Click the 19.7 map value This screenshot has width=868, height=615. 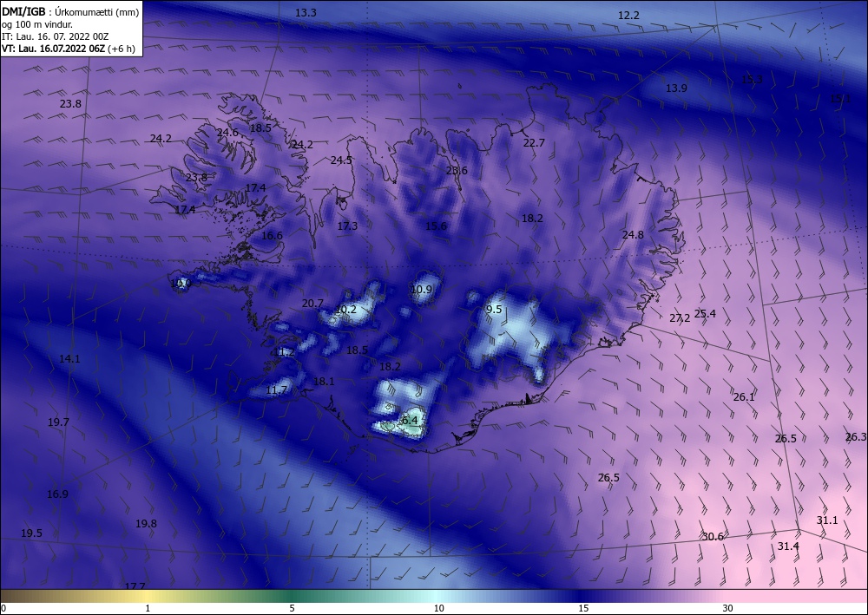58,422
